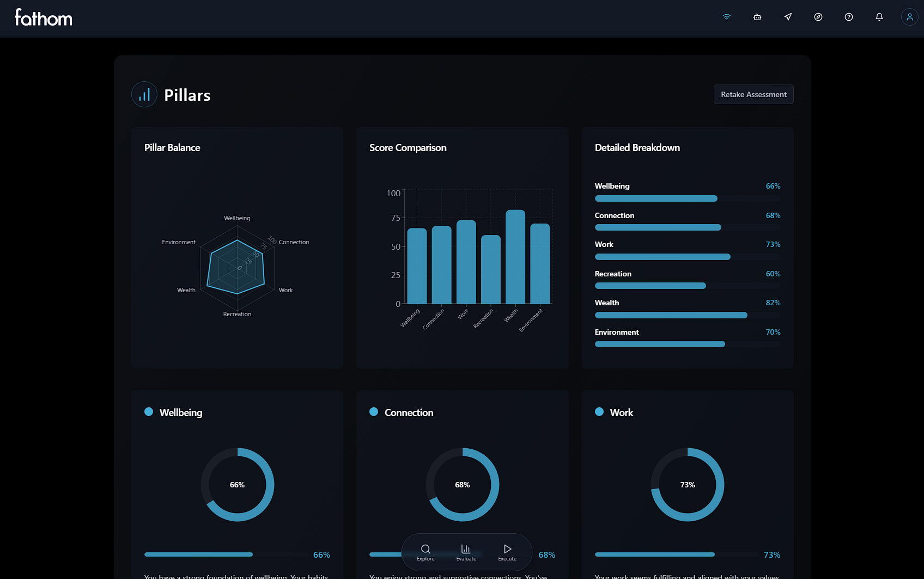Open notifications bell icon
Screen dimensions: 924x579
click(879, 17)
